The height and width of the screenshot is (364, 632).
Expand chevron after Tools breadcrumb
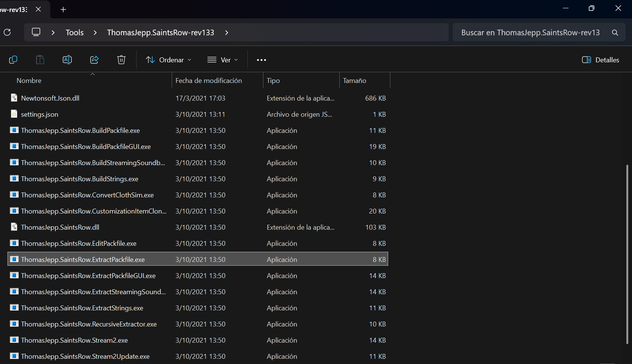pyautogui.click(x=95, y=33)
